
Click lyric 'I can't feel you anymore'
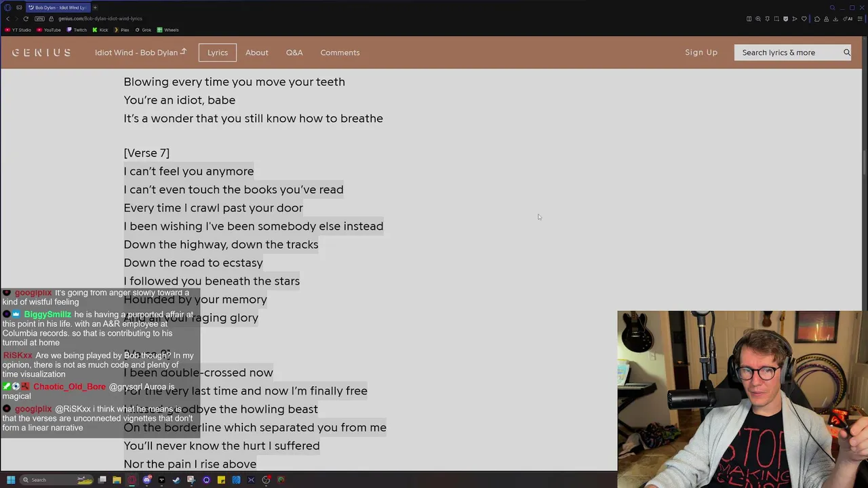189,171
